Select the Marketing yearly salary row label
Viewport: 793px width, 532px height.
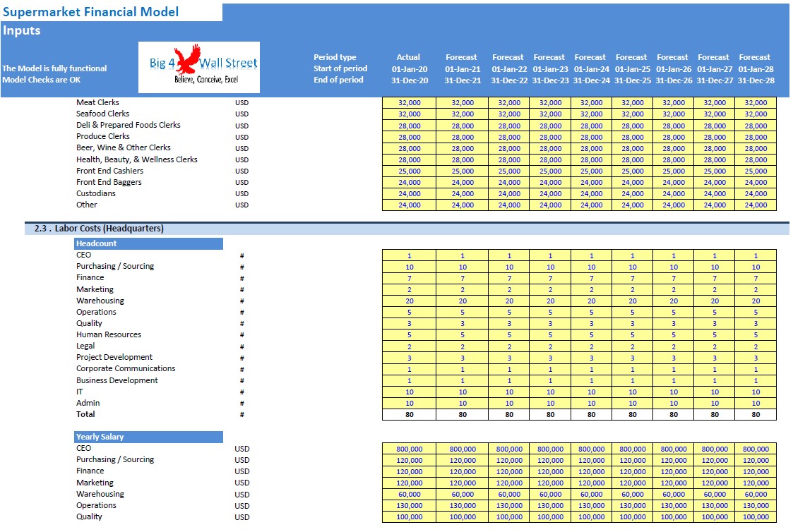tap(95, 483)
